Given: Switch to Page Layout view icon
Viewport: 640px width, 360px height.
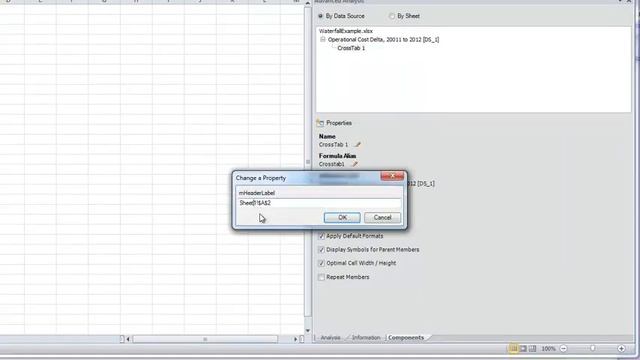Looking at the screenshot, I should tap(523, 349).
